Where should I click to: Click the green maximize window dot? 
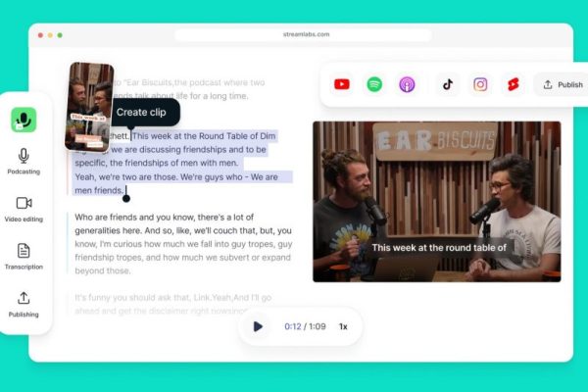(x=60, y=35)
